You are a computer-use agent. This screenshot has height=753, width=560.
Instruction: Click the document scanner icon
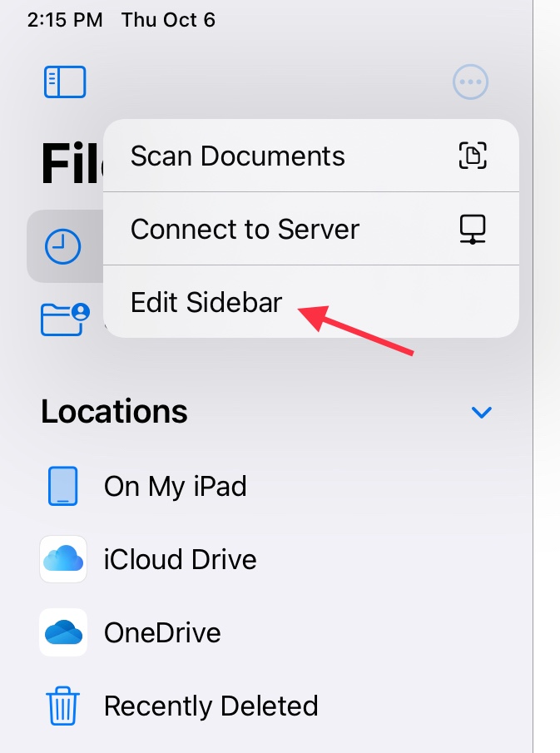click(x=473, y=156)
